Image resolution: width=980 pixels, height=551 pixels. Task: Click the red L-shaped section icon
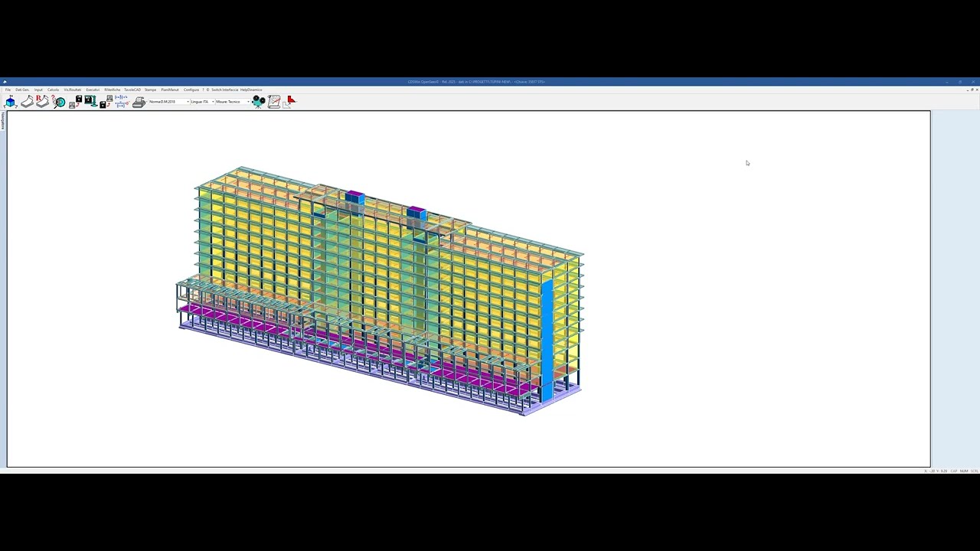[290, 102]
